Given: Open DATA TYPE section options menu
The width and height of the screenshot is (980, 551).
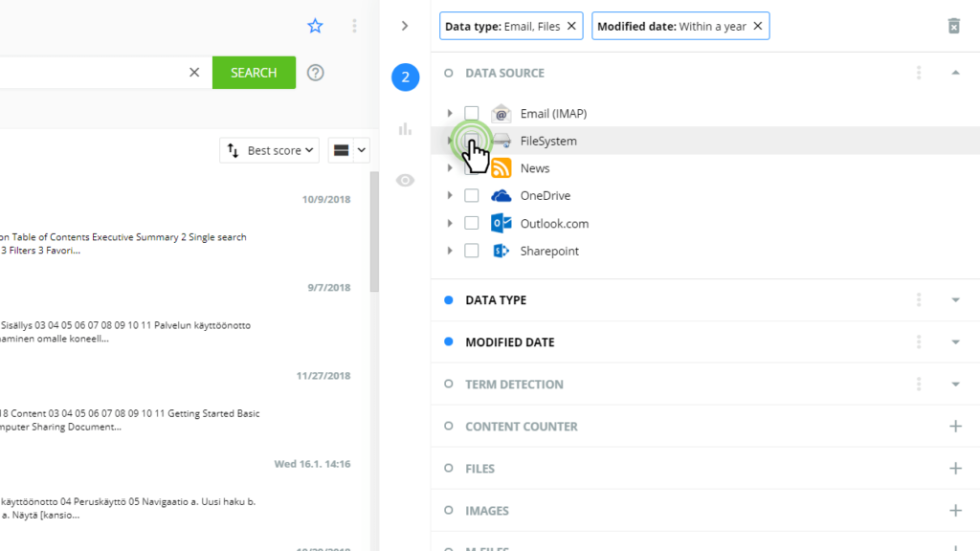Looking at the screenshot, I should (919, 300).
